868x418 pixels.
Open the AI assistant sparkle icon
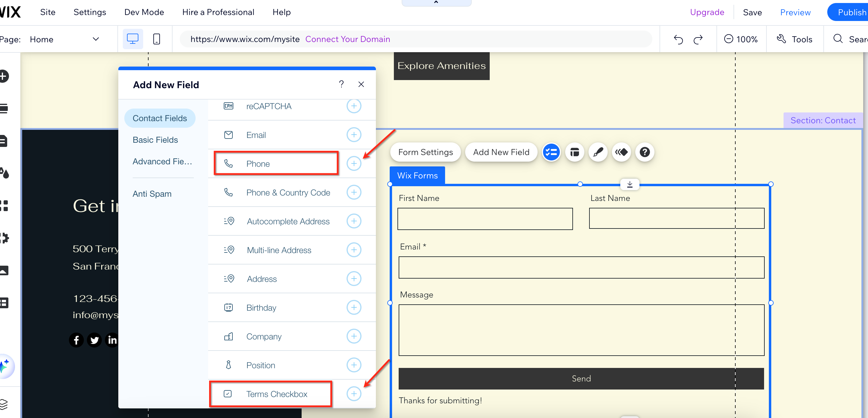5,366
